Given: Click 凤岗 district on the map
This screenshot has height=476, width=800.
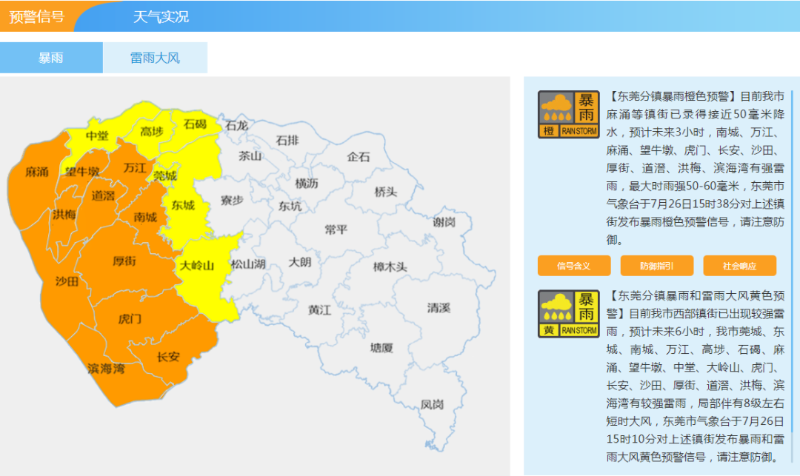Looking at the screenshot, I should coord(432,404).
